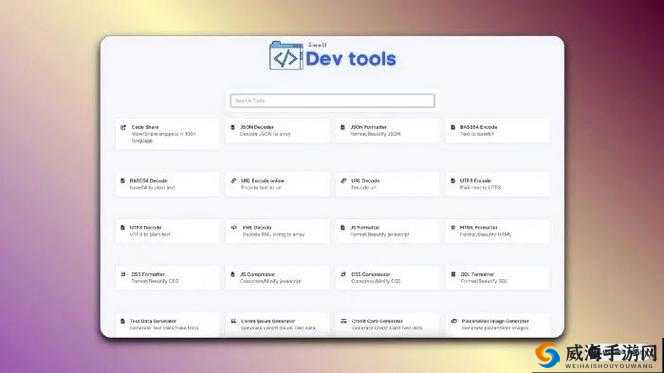Open the UTF8 Decode tool

168,231
